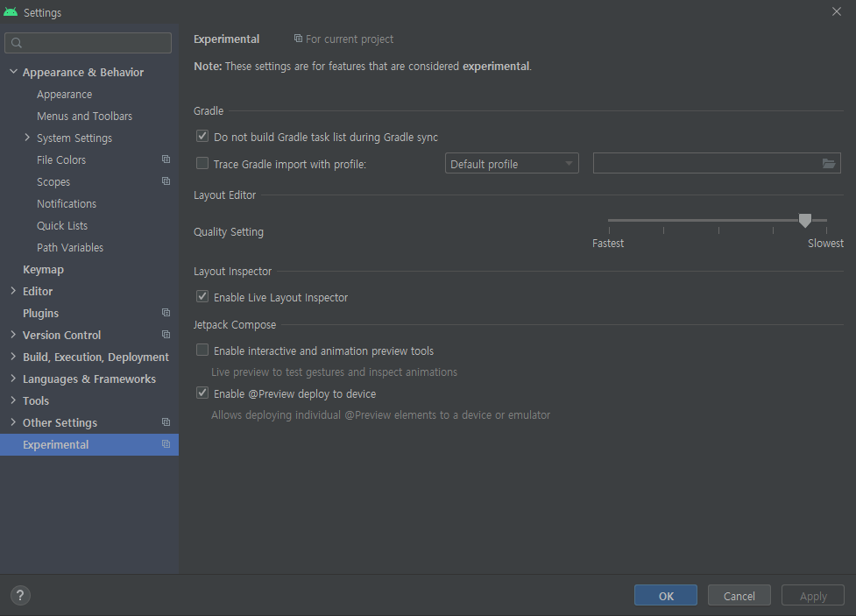Expand the Version Control section
The image size is (856, 616).
coord(13,335)
